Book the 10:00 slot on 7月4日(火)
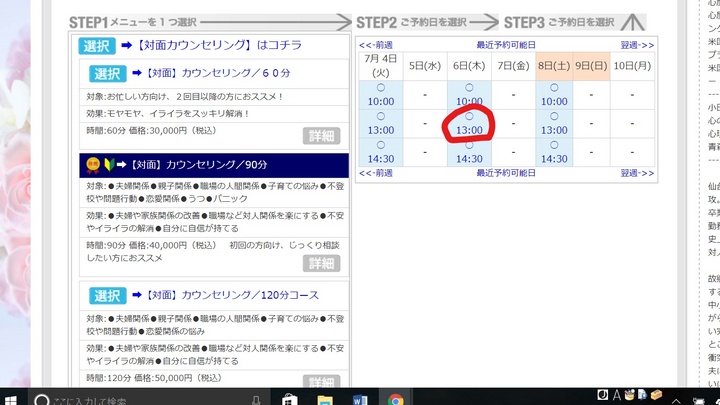The height and width of the screenshot is (405, 720). click(381, 95)
